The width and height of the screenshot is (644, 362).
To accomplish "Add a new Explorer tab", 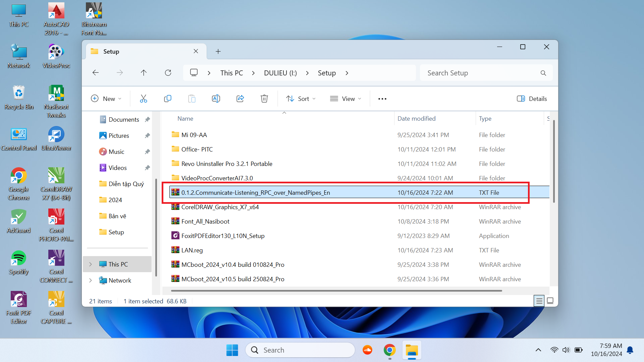I will [218, 51].
